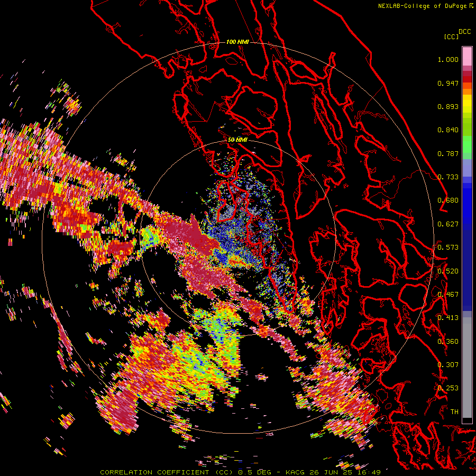Click the 100 NMI range ring label
This screenshot has height=476, width=476.
(237, 42)
